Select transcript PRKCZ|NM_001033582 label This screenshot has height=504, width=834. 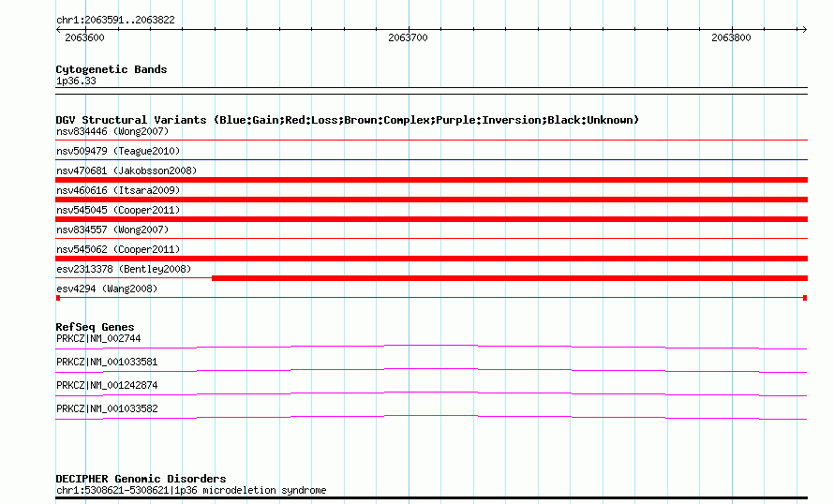click(107, 408)
